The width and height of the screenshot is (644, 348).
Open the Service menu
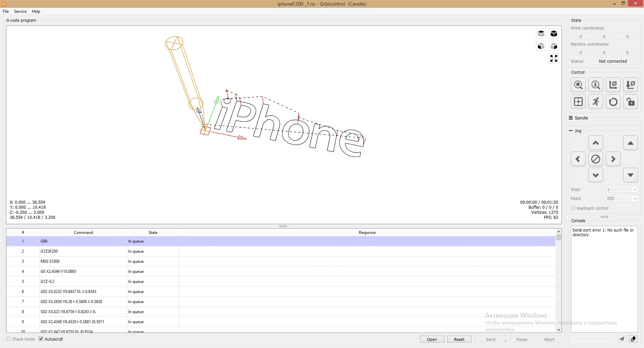[20, 11]
